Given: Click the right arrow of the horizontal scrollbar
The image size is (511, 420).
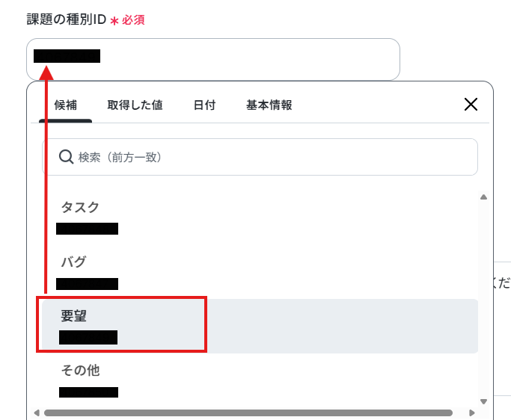Looking at the screenshot, I should [471, 413].
